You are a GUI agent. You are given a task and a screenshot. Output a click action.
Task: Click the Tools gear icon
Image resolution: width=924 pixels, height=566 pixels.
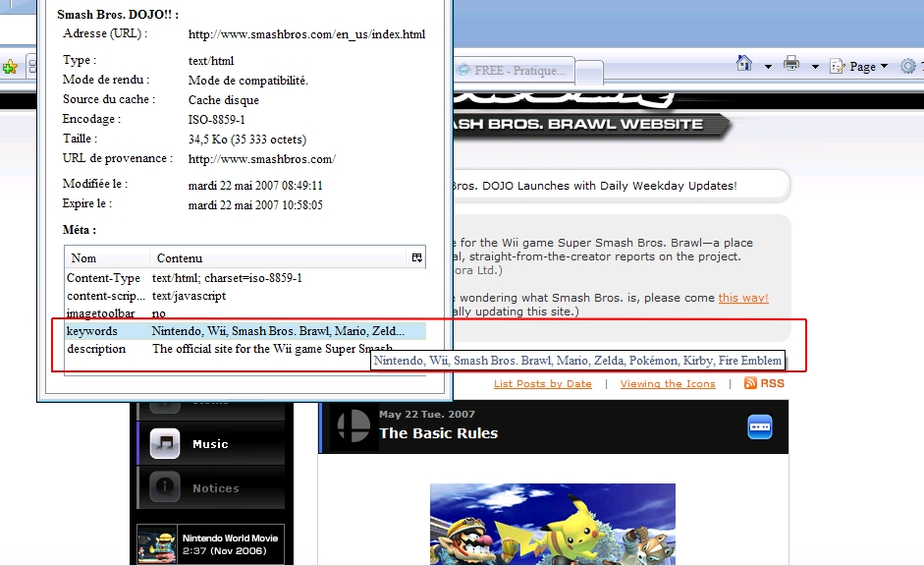pyautogui.click(x=908, y=66)
